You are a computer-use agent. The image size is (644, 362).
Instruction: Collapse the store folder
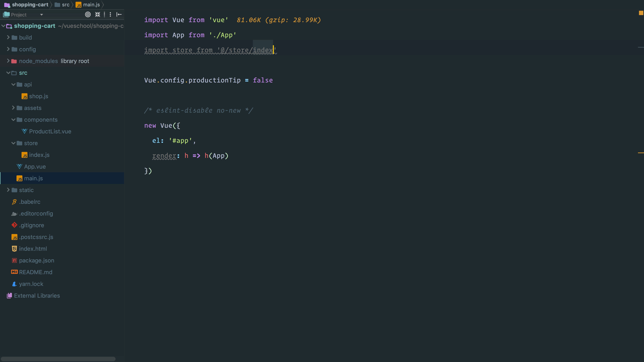click(13, 143)
